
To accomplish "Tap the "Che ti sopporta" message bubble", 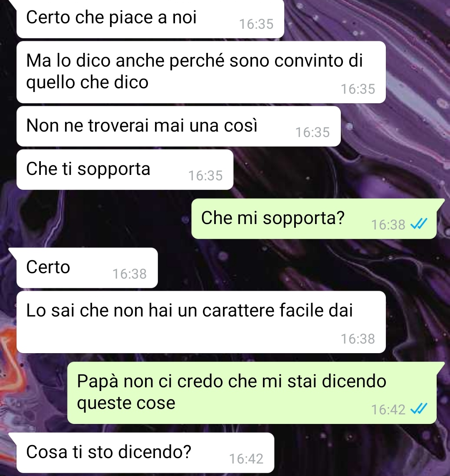I will pyautogui.click(x=125, y=169).
